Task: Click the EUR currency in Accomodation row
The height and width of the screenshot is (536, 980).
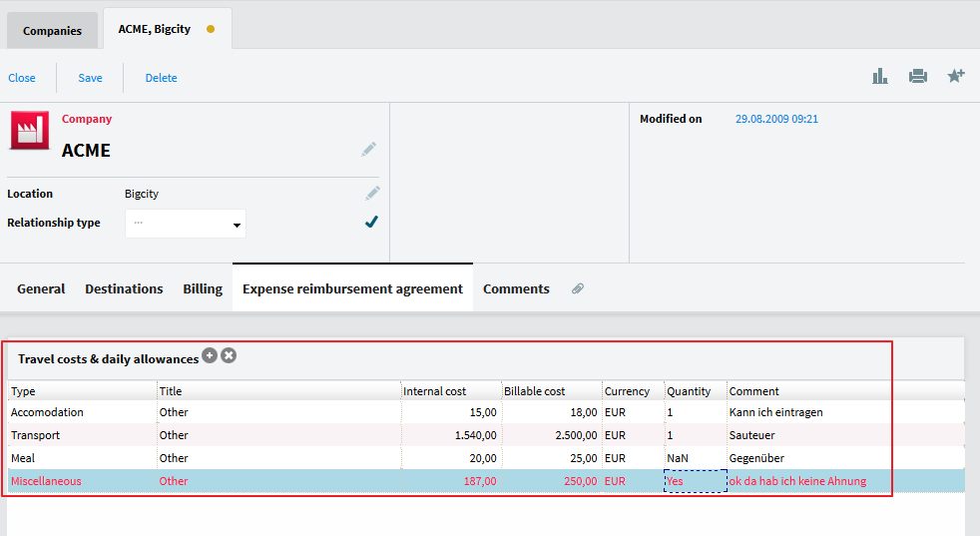Action: pyautogui.click(x=633, y=412)
